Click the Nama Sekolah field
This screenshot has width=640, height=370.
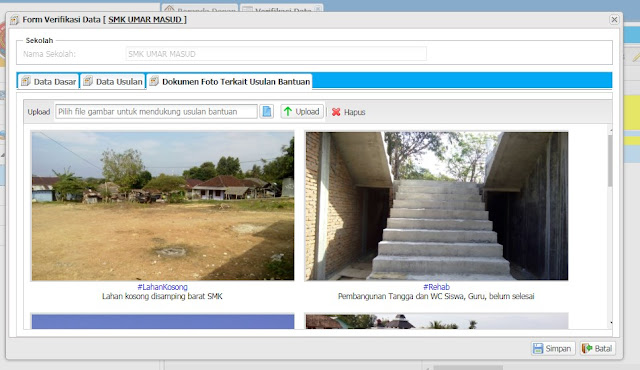tap(276, 54)
